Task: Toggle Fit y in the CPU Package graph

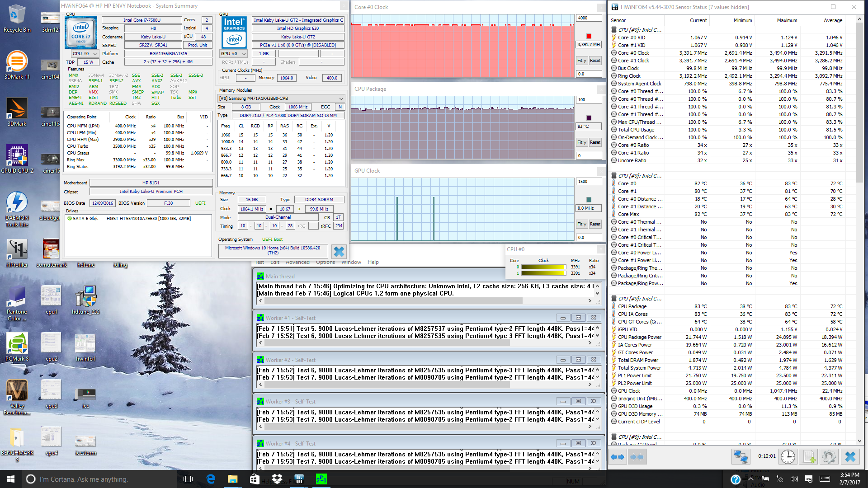Action: (x=581, y=142)
